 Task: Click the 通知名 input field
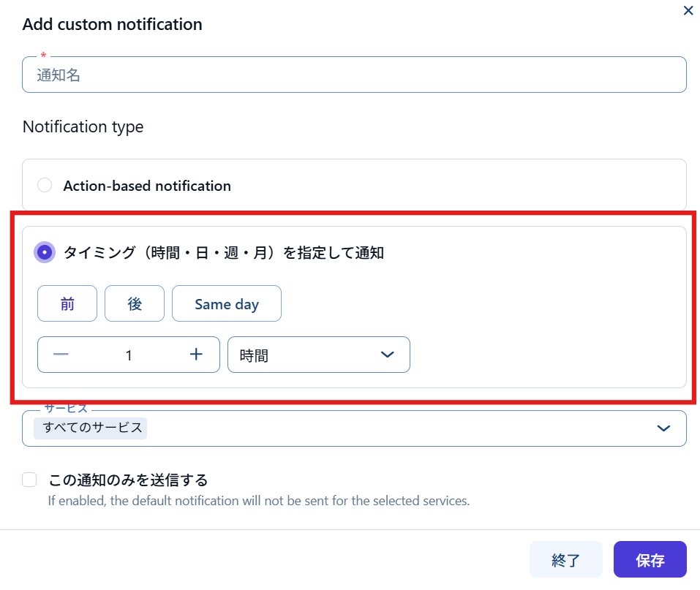(354, 75)
